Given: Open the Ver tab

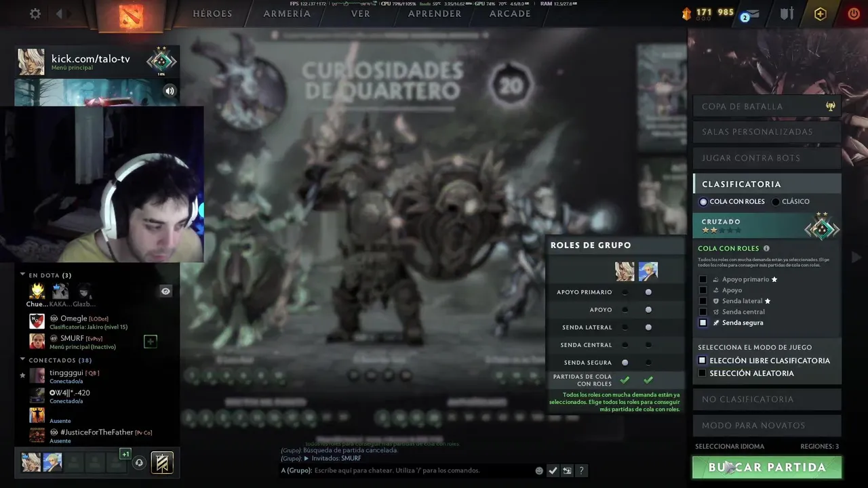Looking at the screenshot, I should [361, 14].
